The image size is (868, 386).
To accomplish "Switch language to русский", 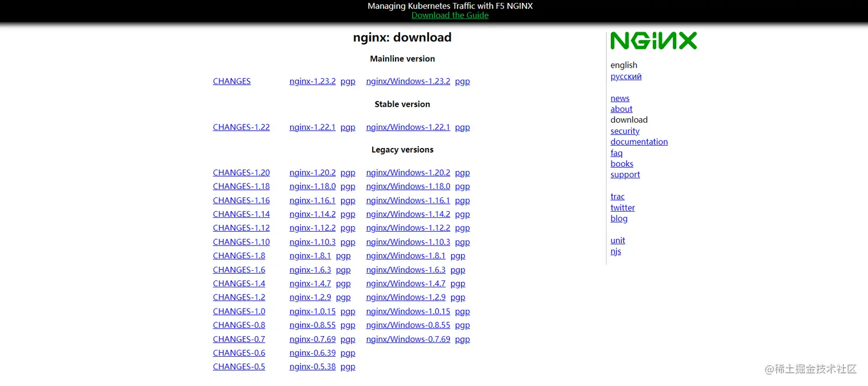I will pyautogui.click(x=626, y=76).
